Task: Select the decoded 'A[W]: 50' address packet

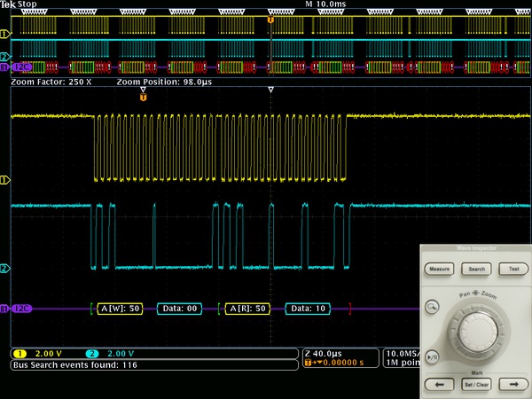Action: coord(120,309)
